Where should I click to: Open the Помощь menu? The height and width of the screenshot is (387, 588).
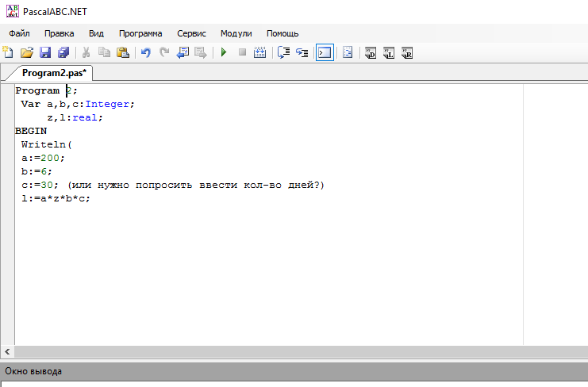click(282, 33)
